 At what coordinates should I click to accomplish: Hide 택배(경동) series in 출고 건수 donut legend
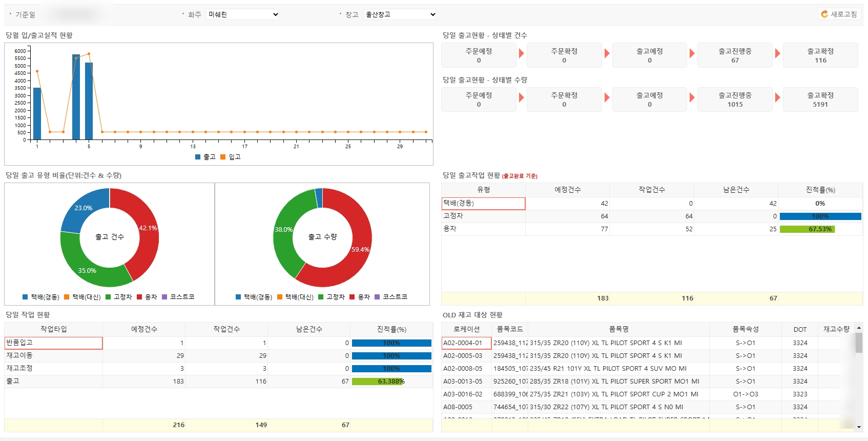(x=25, y=297)
